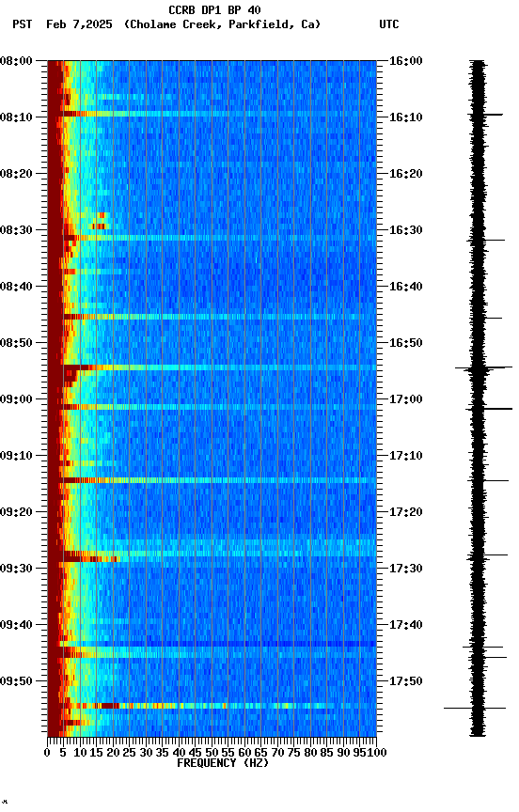Viewport: 519px width, 812px height.
Task: Select the 17:10 UTC time label
Action: pos(405,456)
